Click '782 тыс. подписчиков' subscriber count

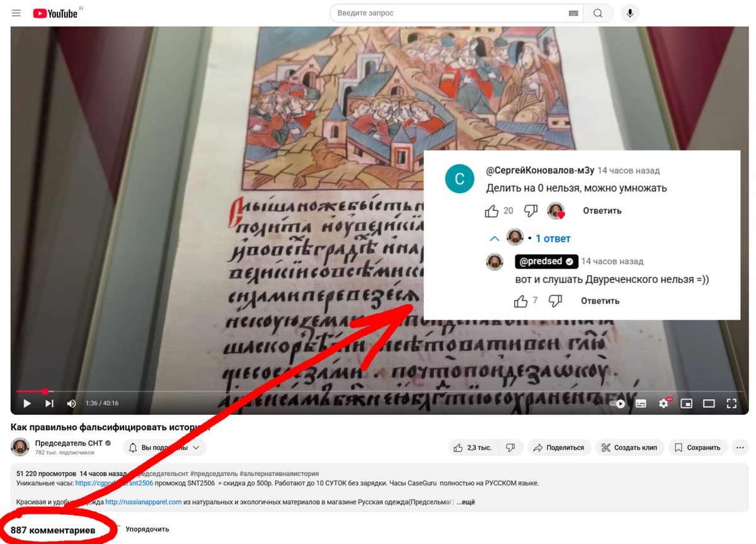pyautogui.click(x=64, y=453)
